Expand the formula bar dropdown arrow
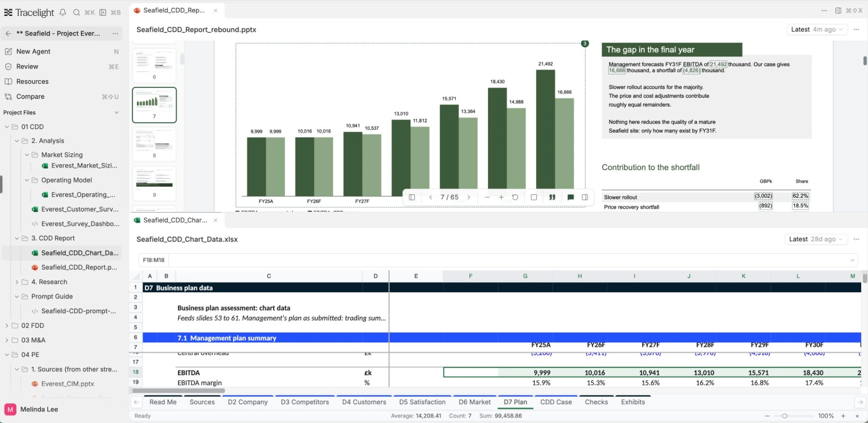The width and height of the screenshot is (868, 423). pyautogui.click(x=852, y=260)
